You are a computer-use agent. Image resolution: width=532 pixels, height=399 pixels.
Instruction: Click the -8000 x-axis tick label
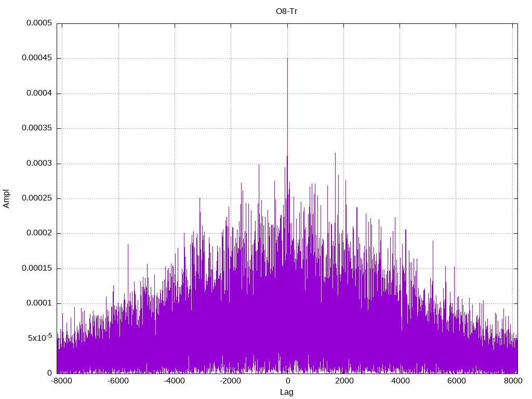[x=61, y=381]
